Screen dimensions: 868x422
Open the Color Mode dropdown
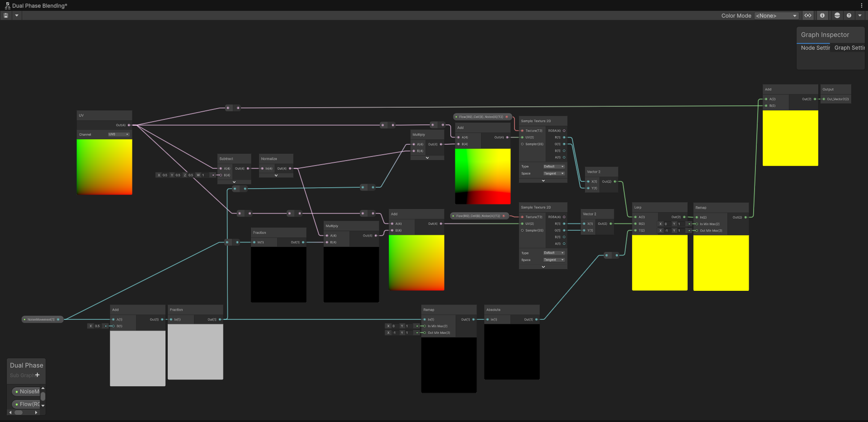pyautogui.click(x=776, y=15)
